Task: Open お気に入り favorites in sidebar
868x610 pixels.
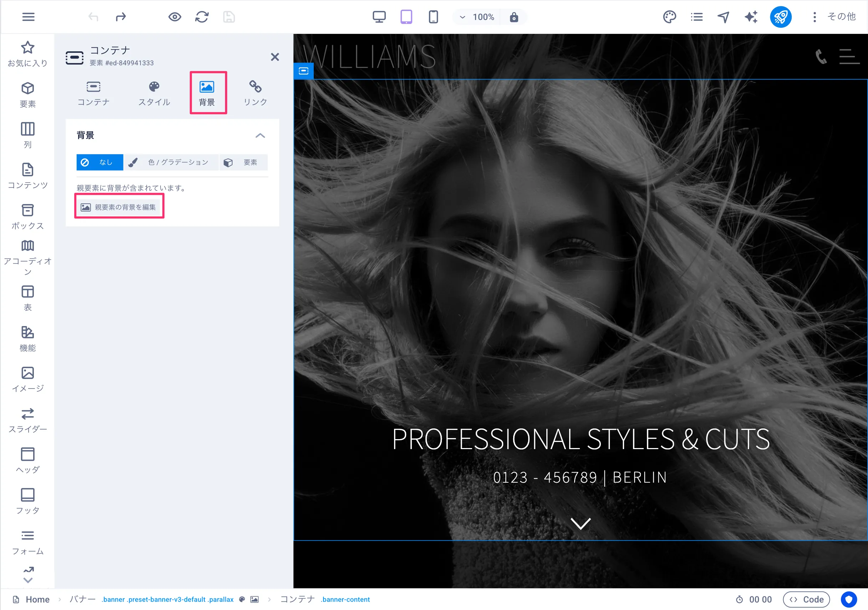Action: tap(27, 54)
